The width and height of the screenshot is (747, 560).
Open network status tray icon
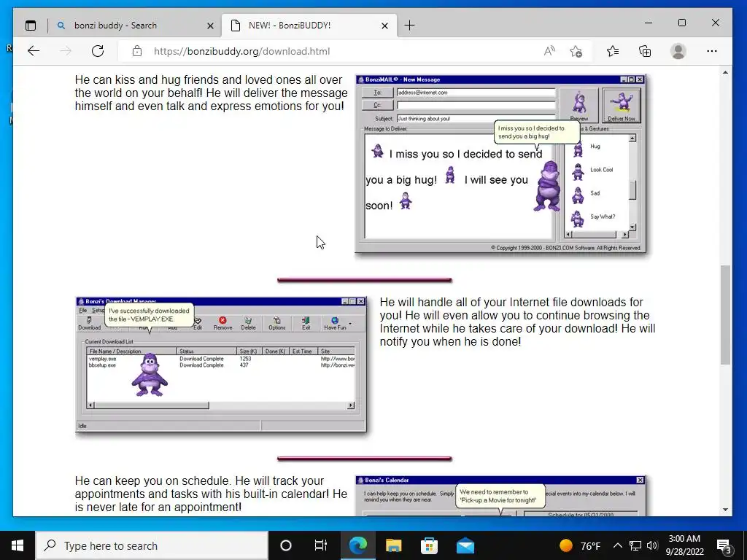pyautogui.click(x=635, y=545)
